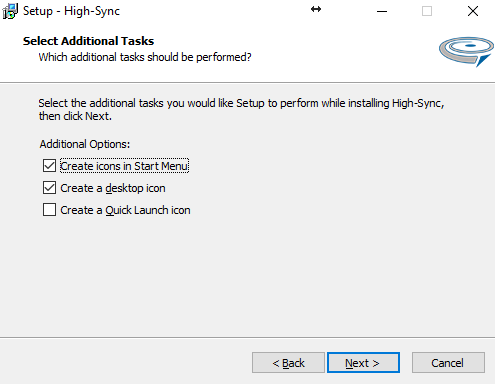Click the 'Create a Quick Launch icon' label

[x=125, y=210]
